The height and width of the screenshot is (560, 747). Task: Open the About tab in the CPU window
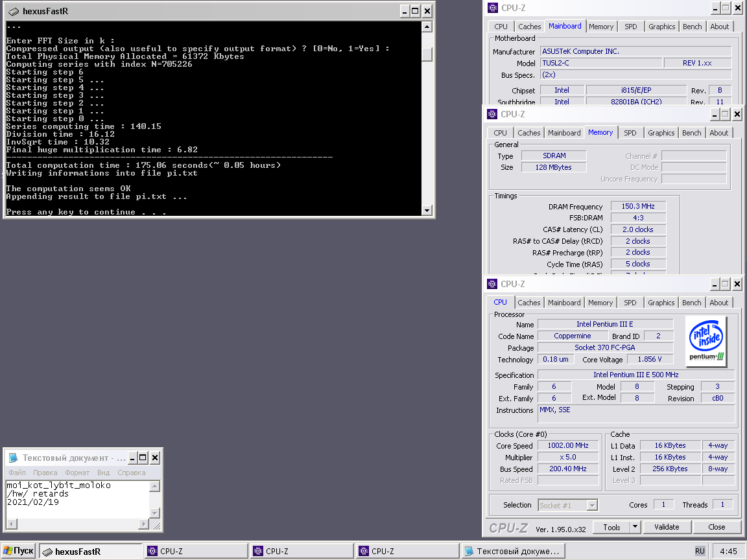click(719, 303)
